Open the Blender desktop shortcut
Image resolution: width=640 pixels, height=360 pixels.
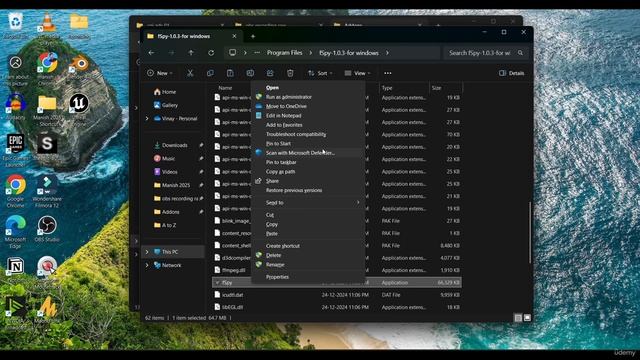pos(79,64)
